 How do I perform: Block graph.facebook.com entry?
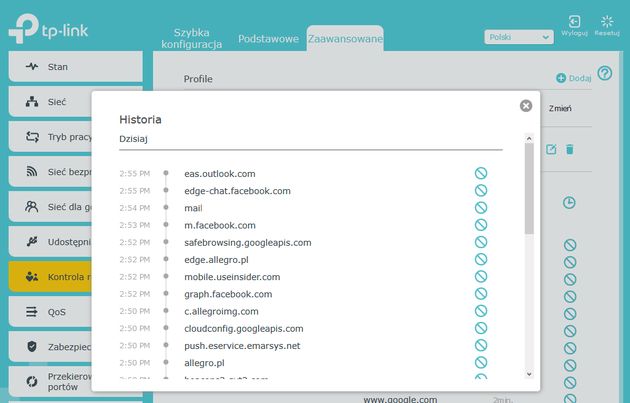click(481, 294)
